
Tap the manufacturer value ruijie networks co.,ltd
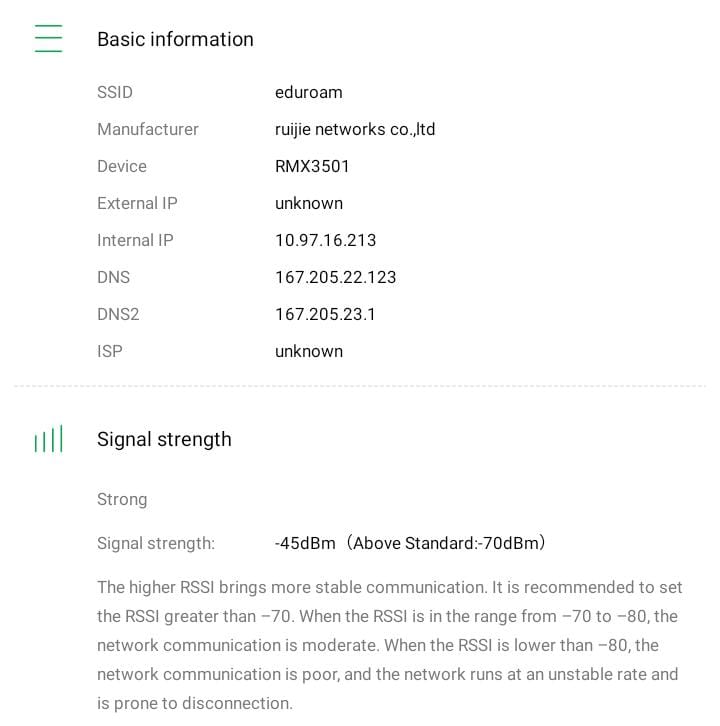355,129
